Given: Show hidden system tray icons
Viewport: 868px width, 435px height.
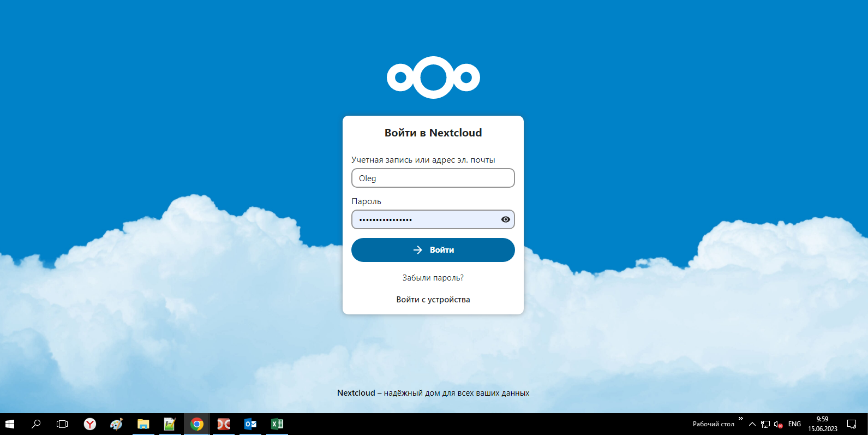Looking at the screenshot, I should pyautogui.click(x=752, y=424).
